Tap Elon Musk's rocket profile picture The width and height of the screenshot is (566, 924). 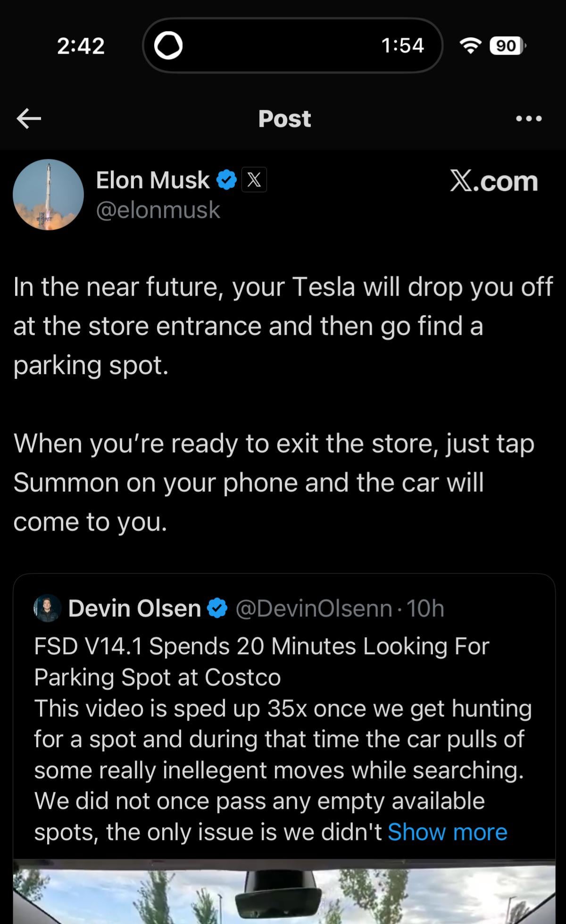(x=48, y=195)
